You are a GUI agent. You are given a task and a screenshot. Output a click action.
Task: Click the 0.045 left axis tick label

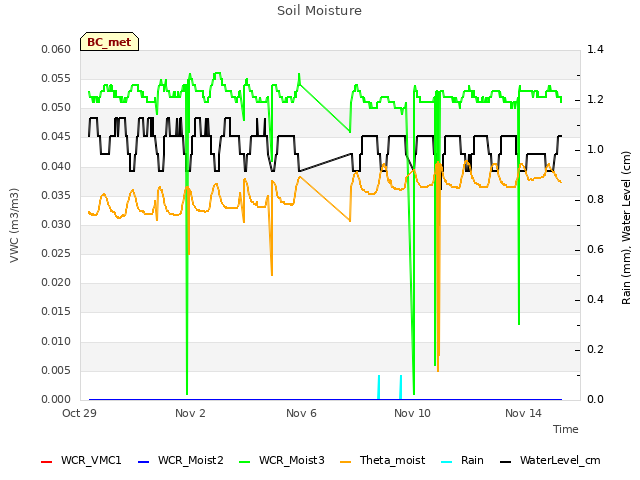coord(56,137)
